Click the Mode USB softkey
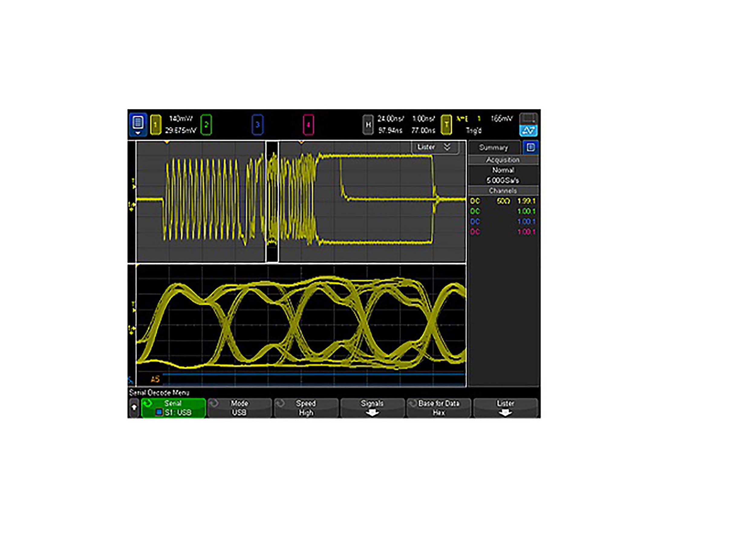The image size is (756, 537). click(240, 408)
